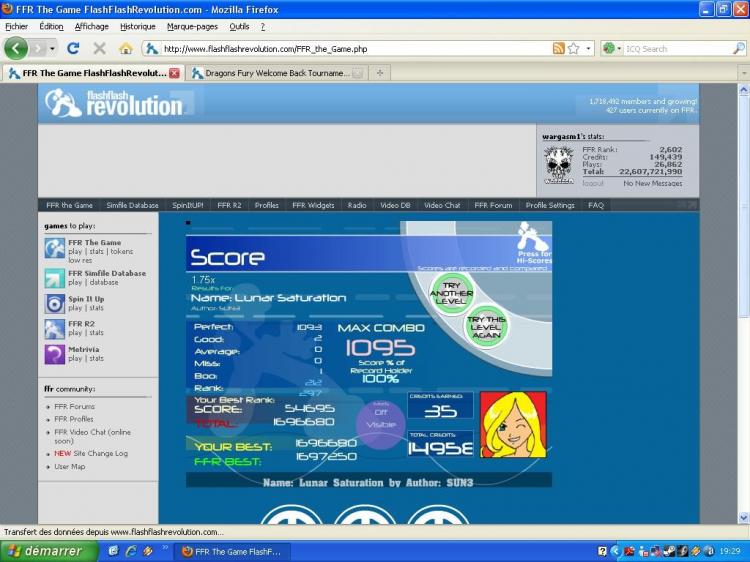The image size is (750, 562).
Task: Go to the Firefox home page icon
Action: [x=126, y=48]
